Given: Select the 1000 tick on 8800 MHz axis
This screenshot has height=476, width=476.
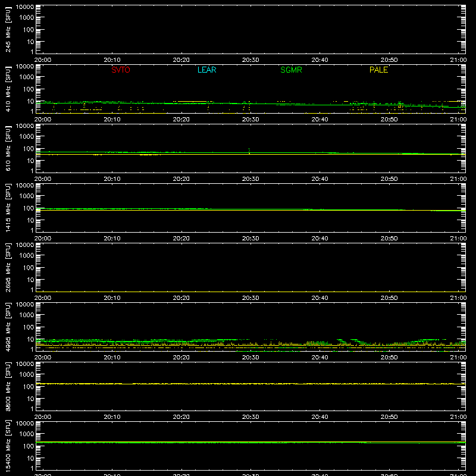Looking at the screenshot, I should [x=27, y=375].
